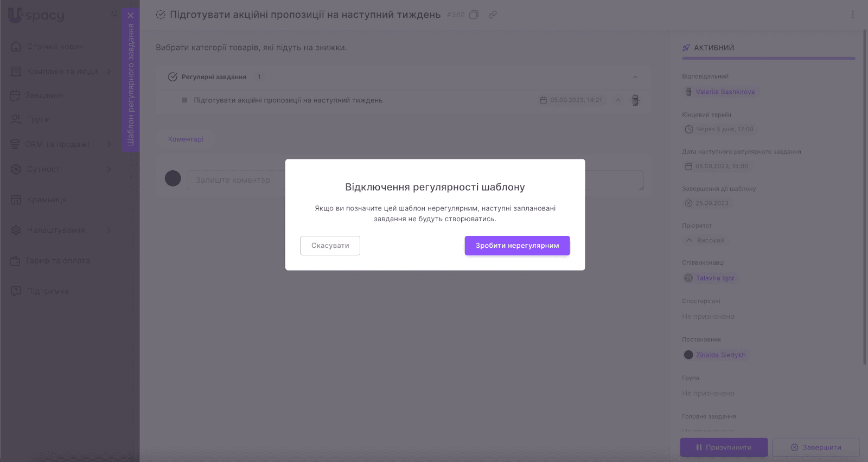Open Підтримка in the sidebar
The height and width of the screenshot is (462, 868).
[x=48, y=291]
